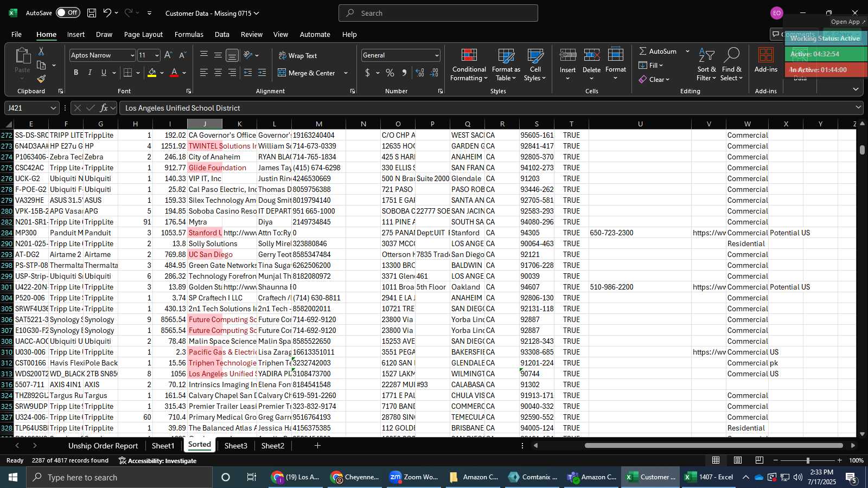
Task: Open the Insert ribbon tab
Action: [76, 34]
